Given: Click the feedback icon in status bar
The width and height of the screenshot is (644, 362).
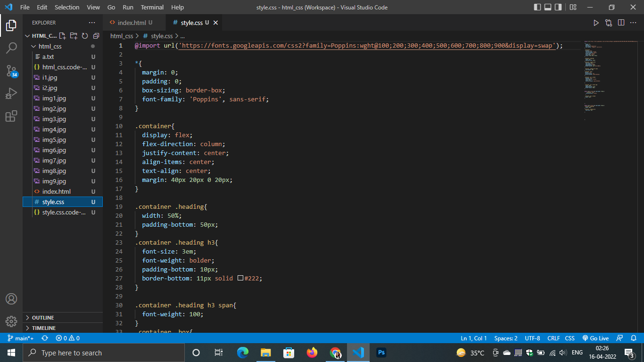Looking at the screenshot, I should (x=620, y=338).
